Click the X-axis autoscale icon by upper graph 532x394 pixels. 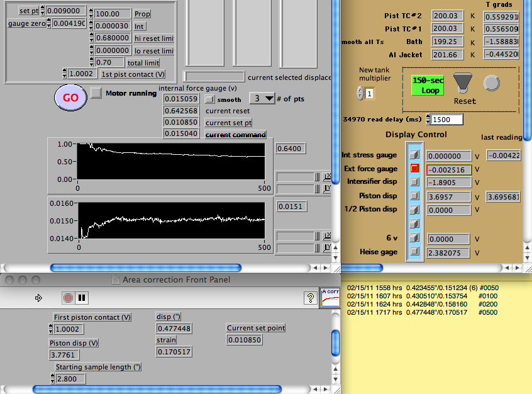pyautogui.click(x=327, y=177)
